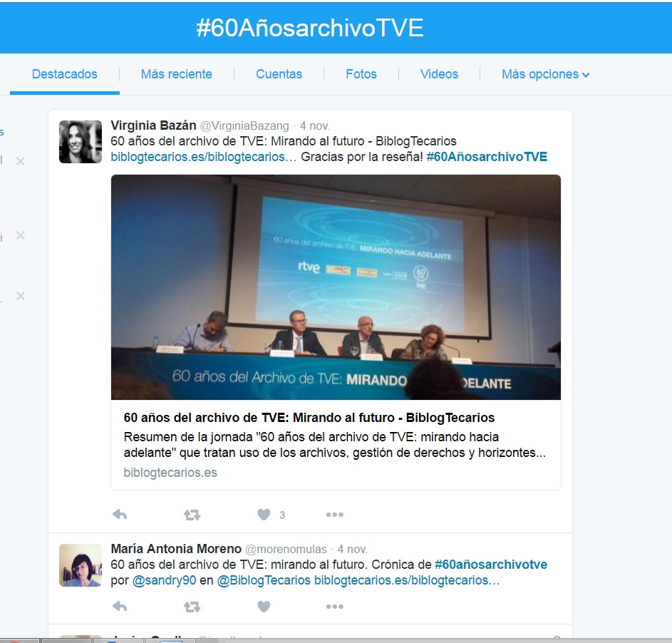Screen dimensions: 672x643
Task: Retweet María Antonia Moreno's tweet
Action: click(x=192, y=607)
